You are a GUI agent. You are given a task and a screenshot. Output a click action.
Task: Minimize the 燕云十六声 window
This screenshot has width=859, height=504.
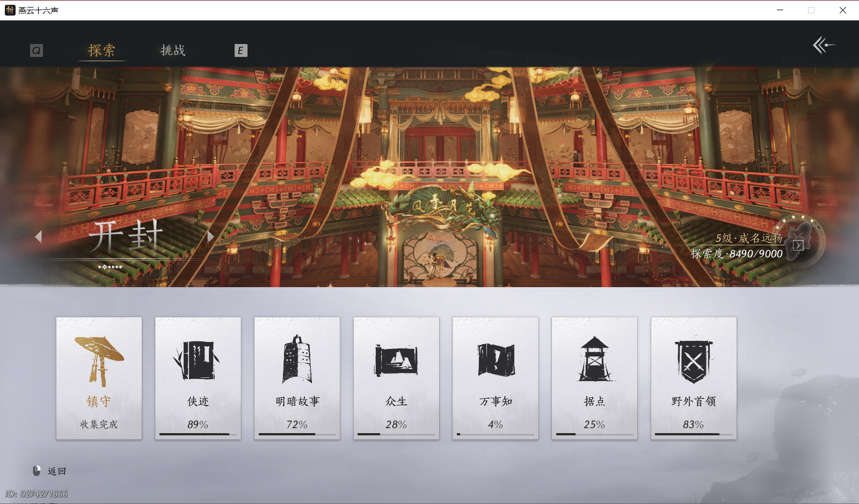click(x=780, y=10)
